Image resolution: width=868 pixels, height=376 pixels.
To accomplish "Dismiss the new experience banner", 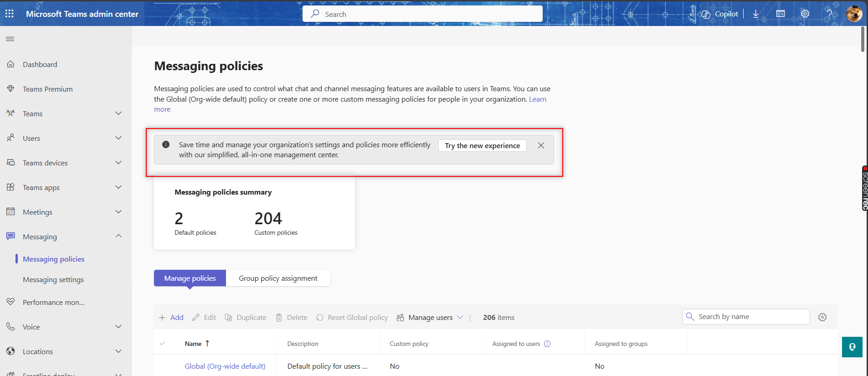I will tap(541, 145).
